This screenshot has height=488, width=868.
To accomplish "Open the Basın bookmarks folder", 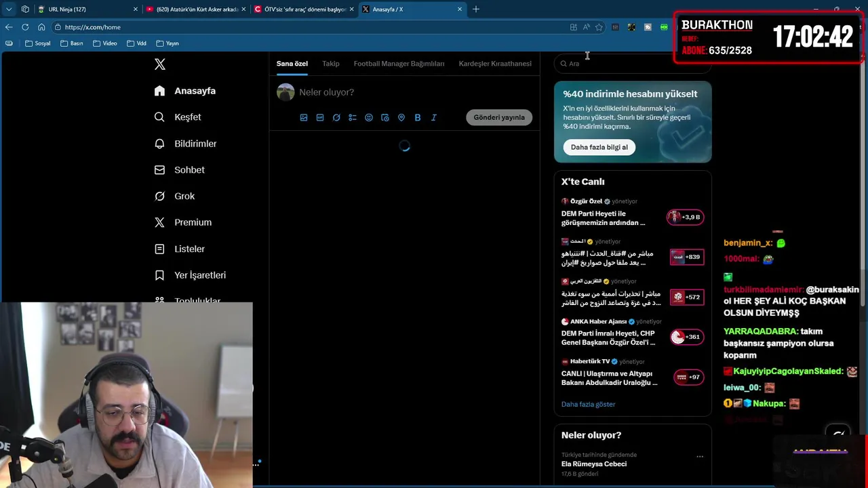I will pyautogui.click(x=72, y=43).
